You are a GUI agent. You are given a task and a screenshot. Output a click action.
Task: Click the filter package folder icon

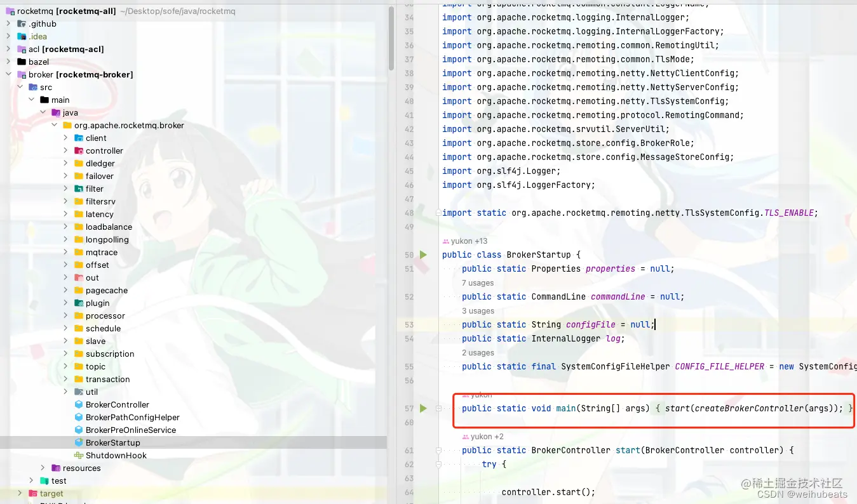[x=79, y=189]
